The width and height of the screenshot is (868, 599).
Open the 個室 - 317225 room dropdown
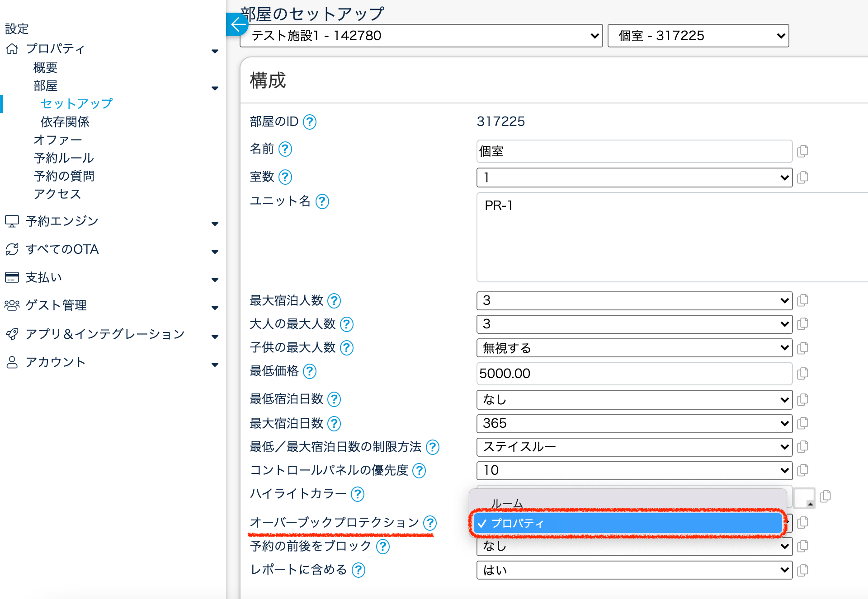coord(698,36)
